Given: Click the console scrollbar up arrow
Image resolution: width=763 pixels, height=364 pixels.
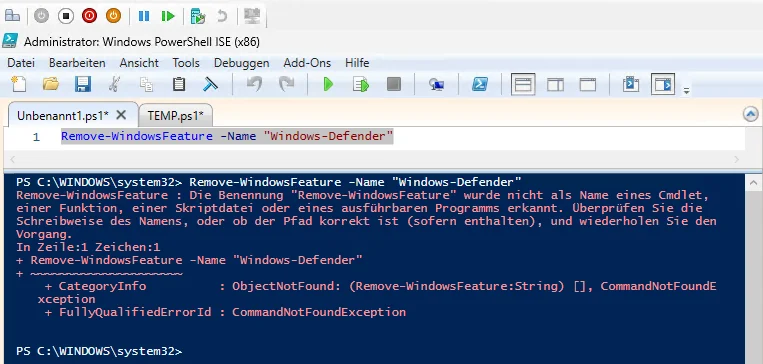Looking at the screenshot, I should (753, 183).
